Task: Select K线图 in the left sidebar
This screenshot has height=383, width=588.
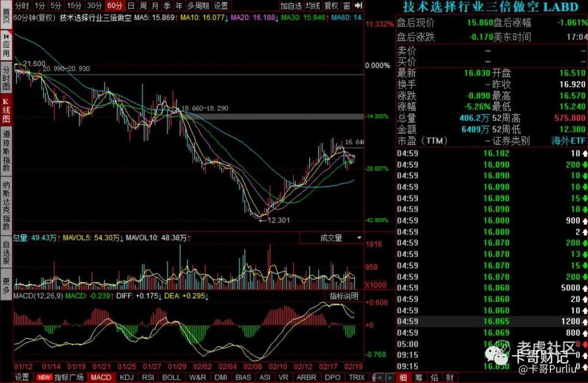Action: 6,110
